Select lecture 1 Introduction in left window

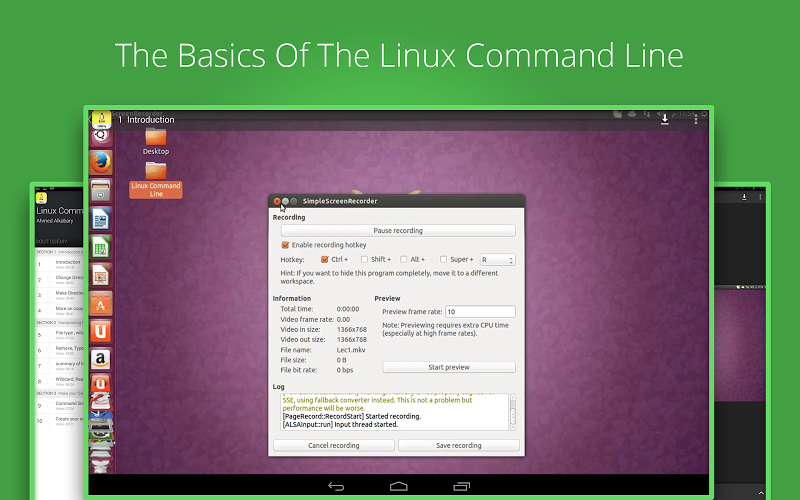point(59,264)
